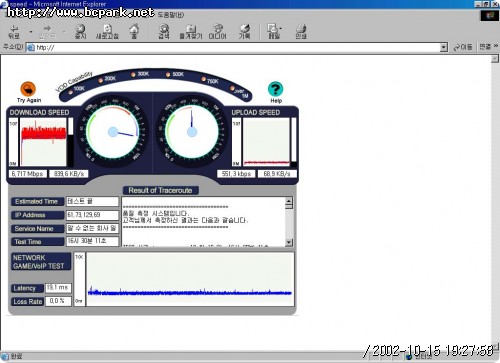
Task: Expand the Links toolbar chevron
Action: [496, 46]
